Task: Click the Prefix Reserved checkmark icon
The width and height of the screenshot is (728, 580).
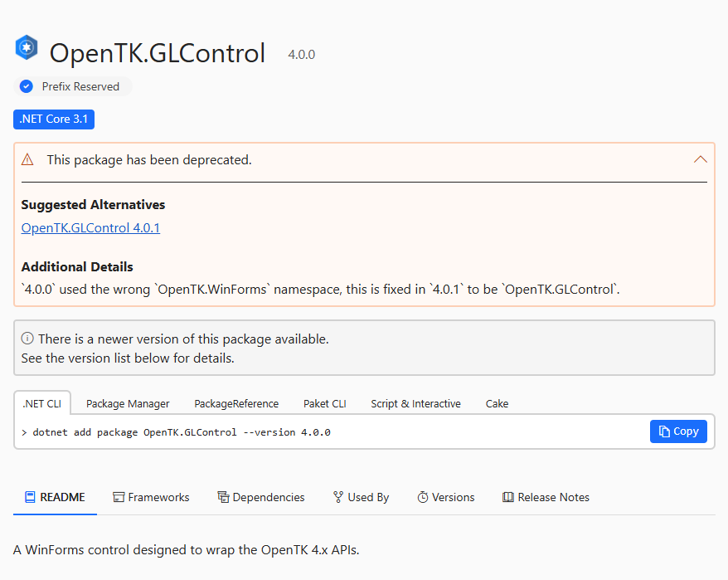Action: pos(27,86)
